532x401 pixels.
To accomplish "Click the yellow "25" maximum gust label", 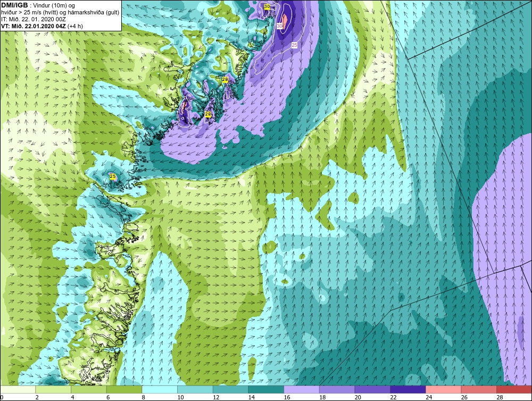I will click(113, 176).
